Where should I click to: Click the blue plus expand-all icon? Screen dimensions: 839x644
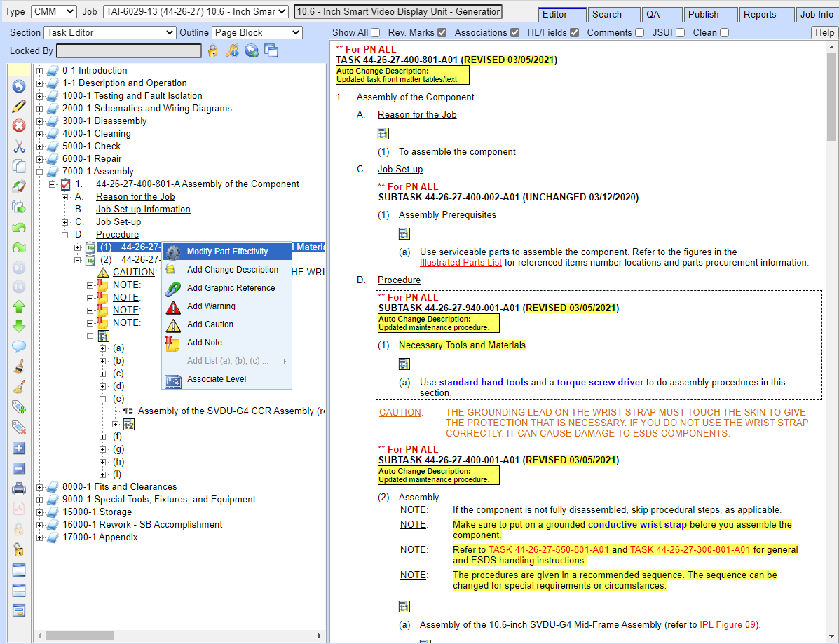click(x=19, y=448)
